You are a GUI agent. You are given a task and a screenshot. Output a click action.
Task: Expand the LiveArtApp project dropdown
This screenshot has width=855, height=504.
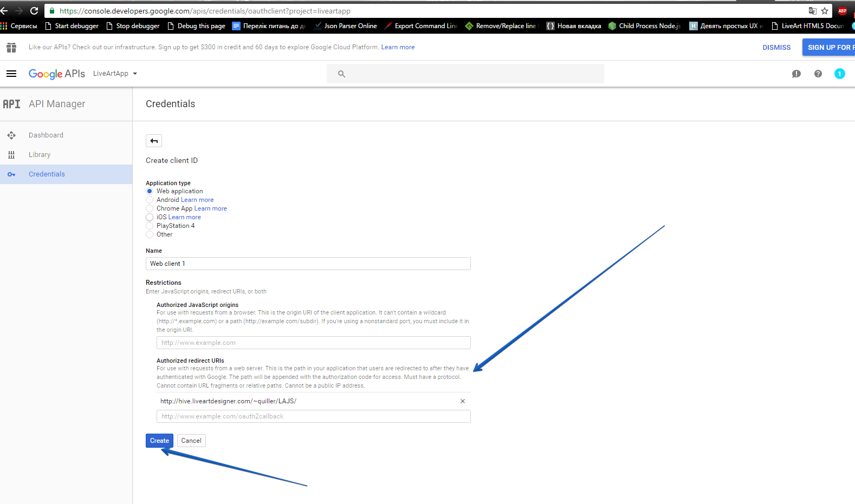tap(115, 74)
